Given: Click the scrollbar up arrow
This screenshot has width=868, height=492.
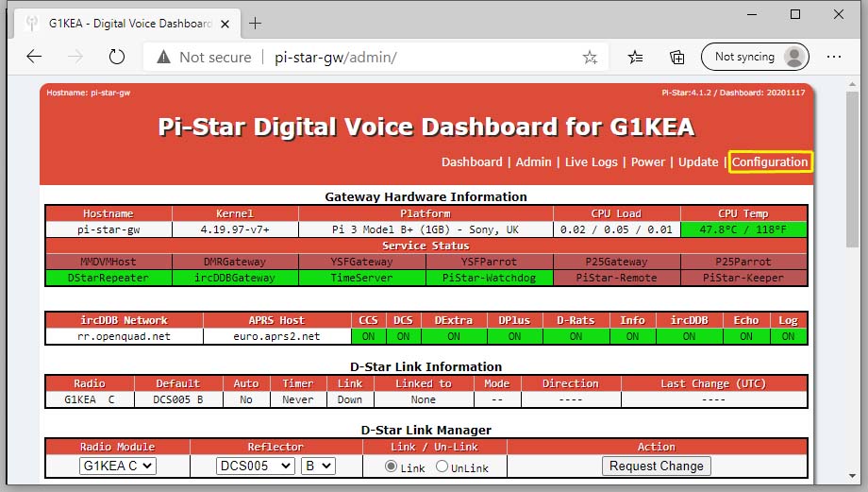Looking at the screenshot, I should [x=852, y=84].
